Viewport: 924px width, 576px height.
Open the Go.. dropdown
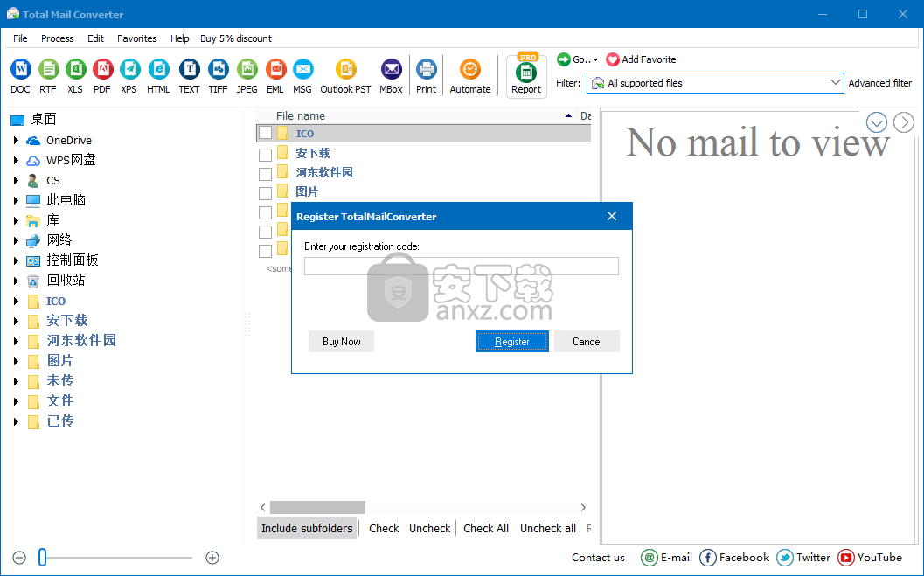pos(578,59)
